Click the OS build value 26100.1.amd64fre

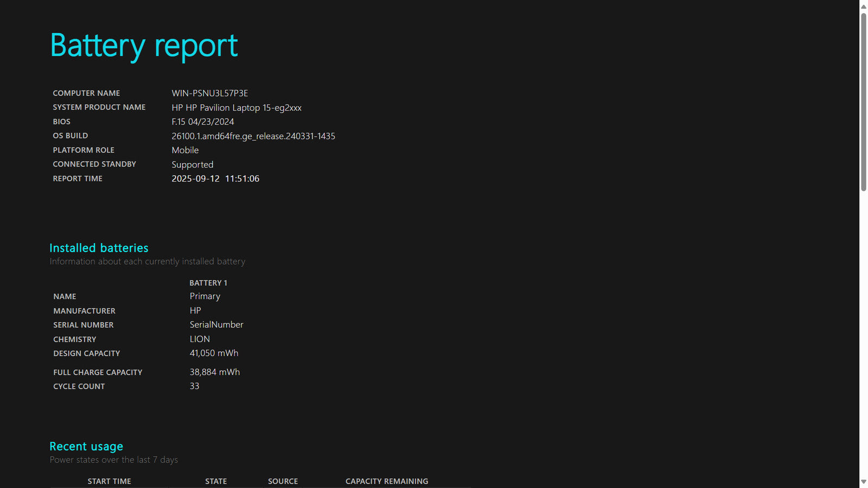[253, 136]
